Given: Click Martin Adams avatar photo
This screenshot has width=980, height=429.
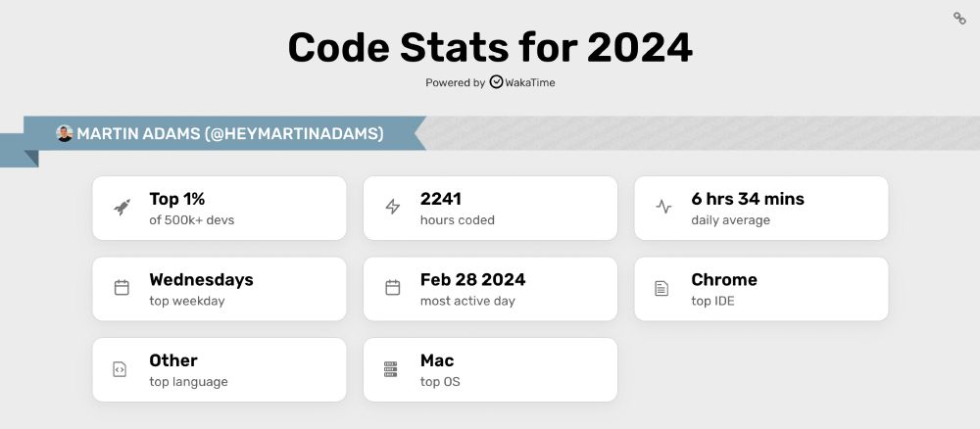Looking at the screenshot, I should [65, 133].
